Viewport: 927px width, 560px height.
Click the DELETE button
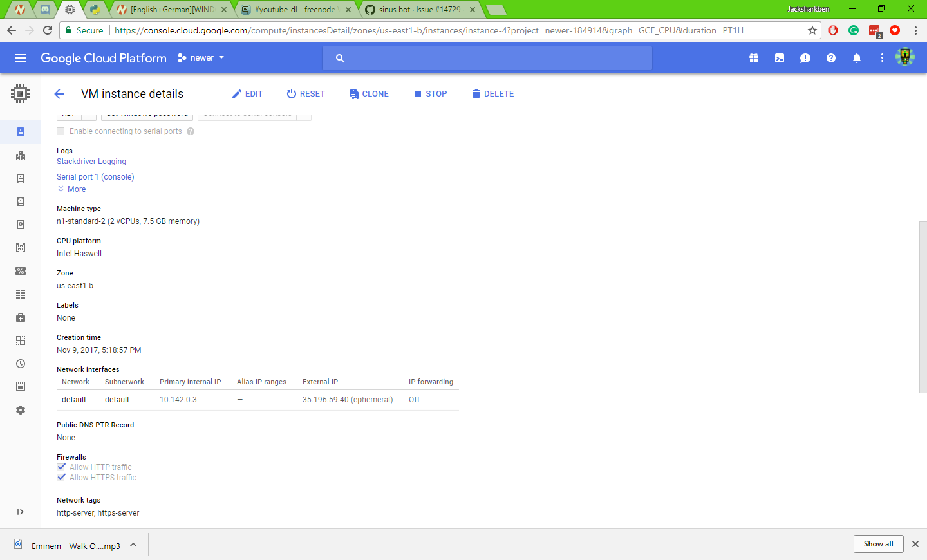492,94
